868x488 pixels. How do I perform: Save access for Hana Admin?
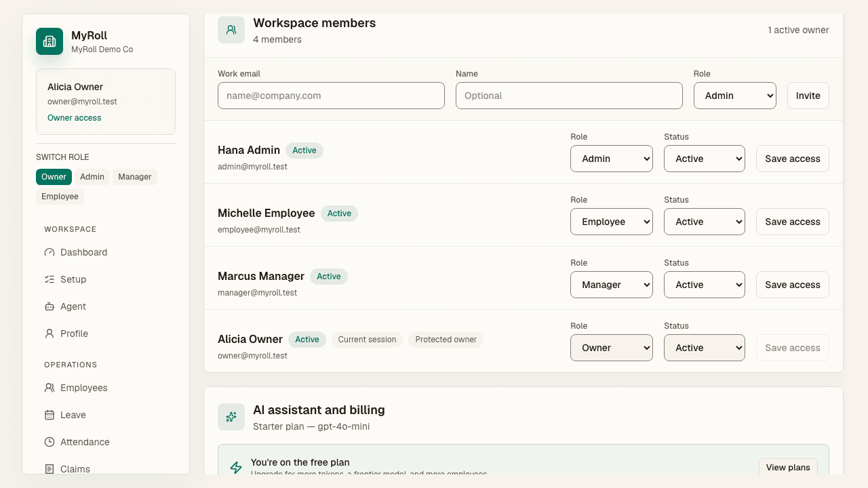pyautogui.click(x=793, y=159)
